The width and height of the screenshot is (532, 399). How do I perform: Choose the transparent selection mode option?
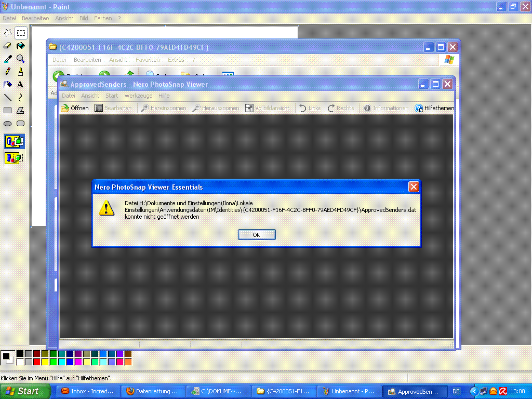tap(14, 158)
